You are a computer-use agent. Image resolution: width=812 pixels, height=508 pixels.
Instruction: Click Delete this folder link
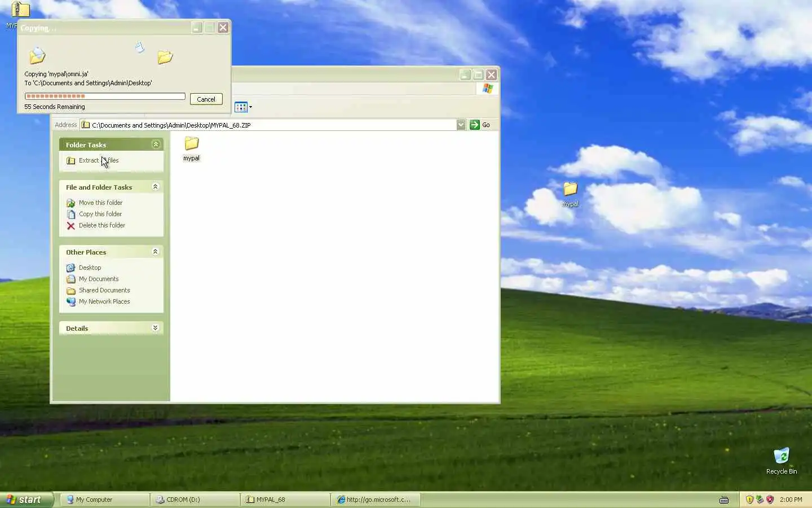point(102,225)
